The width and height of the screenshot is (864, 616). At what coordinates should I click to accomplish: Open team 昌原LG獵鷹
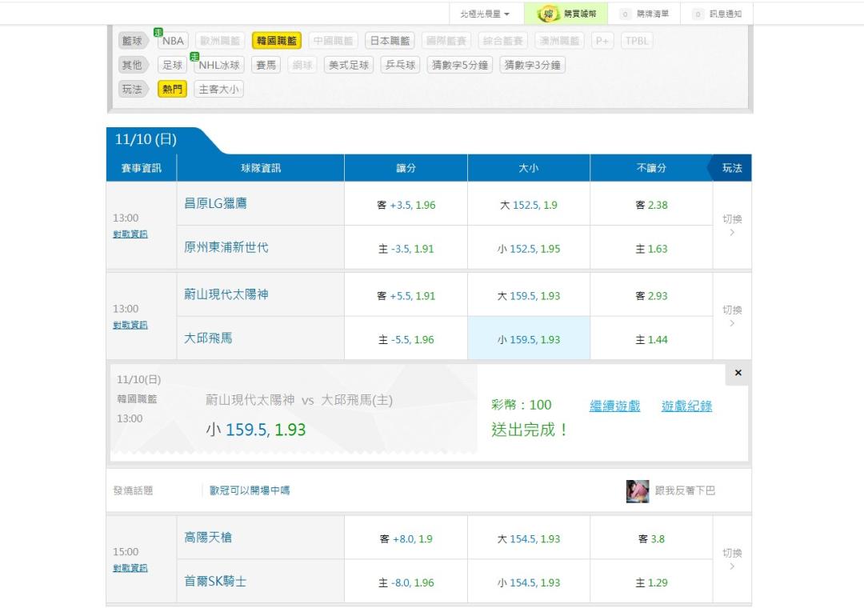215,203
